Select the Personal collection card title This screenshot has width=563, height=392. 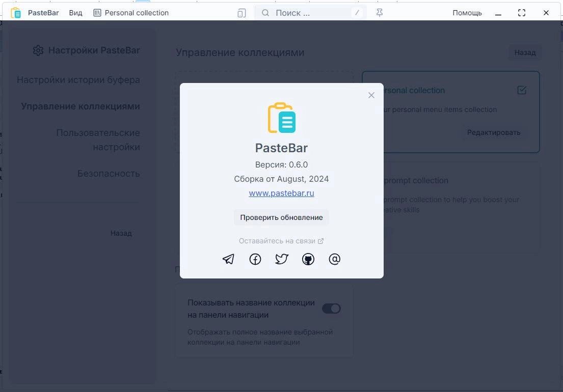click(414, 91)
